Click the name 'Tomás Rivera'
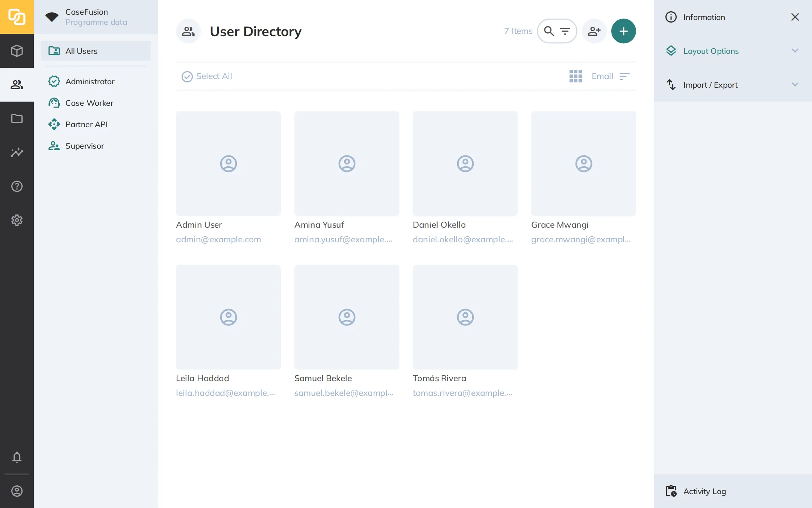The width and height of the screenshot is (812, 508). coord(439,378)
